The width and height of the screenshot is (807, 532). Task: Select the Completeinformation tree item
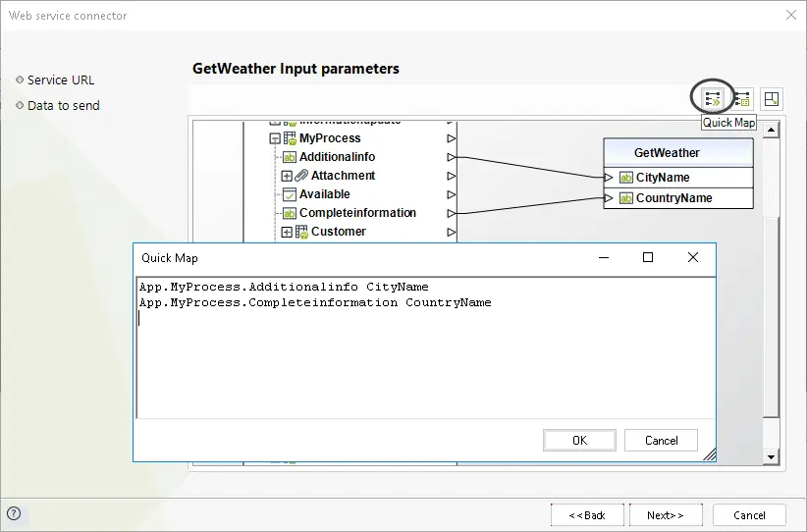click(x=357, y=213)
